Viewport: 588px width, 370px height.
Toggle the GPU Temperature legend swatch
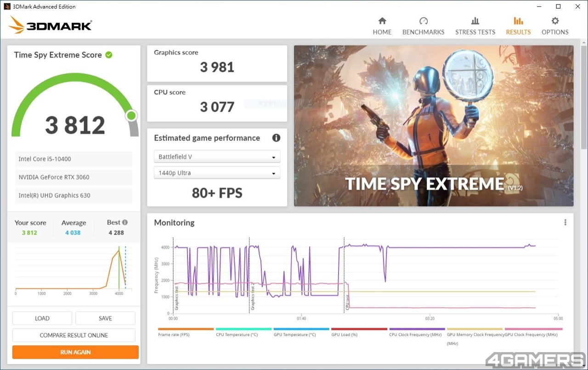point(301,329)
